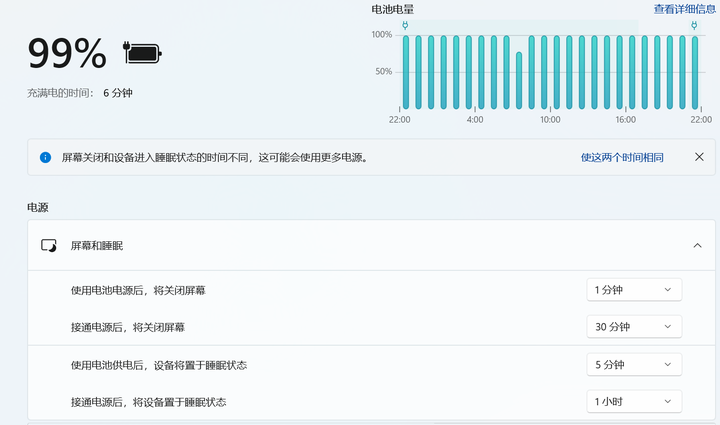Click the blue info icon in banner
This screenshot has height=425, width=720.
45,157
